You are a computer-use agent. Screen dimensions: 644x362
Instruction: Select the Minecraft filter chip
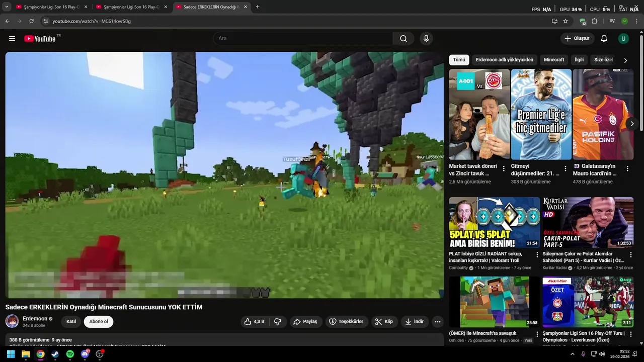(554, 60)
